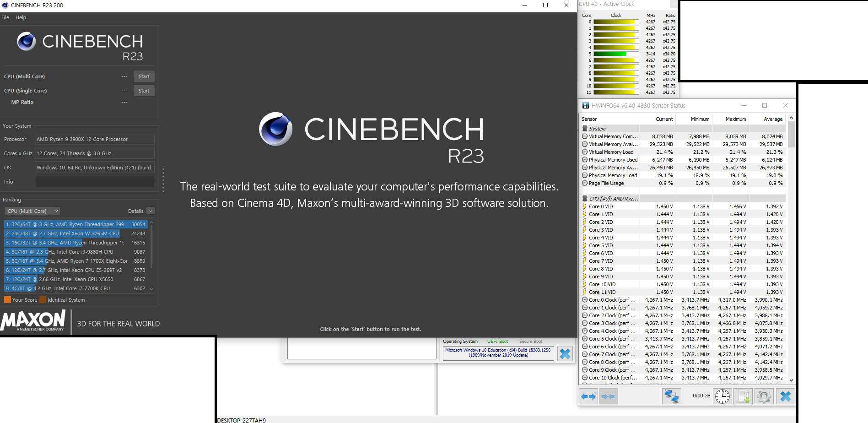The height and width of the screenshot is (423, 868).
Task: Click the Microsoft Windows 10 Education text box
Action: (498, 353)
